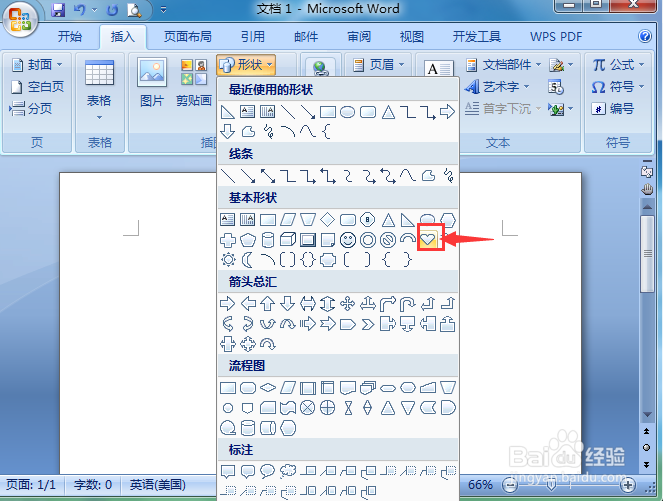Choose the cylinder (can) shape in Basic Shapes

268,240
